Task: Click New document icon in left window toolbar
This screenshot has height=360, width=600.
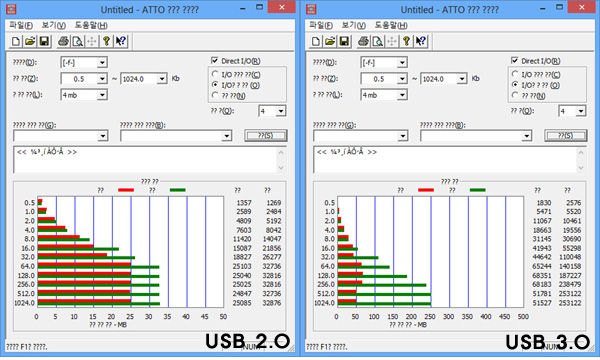Action: coord(16,41)
